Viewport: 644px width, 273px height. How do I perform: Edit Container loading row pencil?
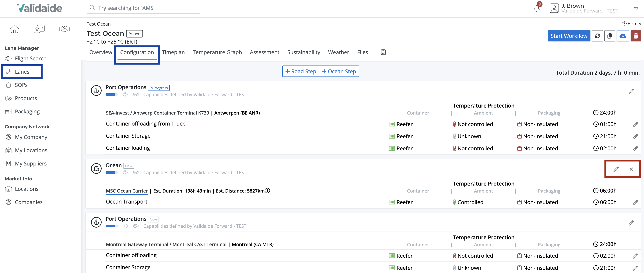(x=635, y=149)
